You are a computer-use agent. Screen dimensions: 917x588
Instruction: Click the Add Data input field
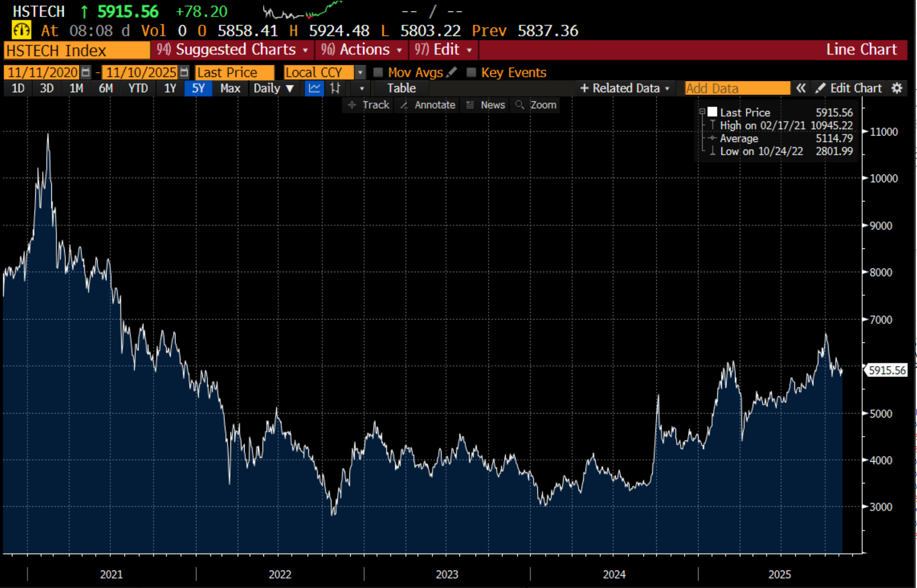coord(737,88)
